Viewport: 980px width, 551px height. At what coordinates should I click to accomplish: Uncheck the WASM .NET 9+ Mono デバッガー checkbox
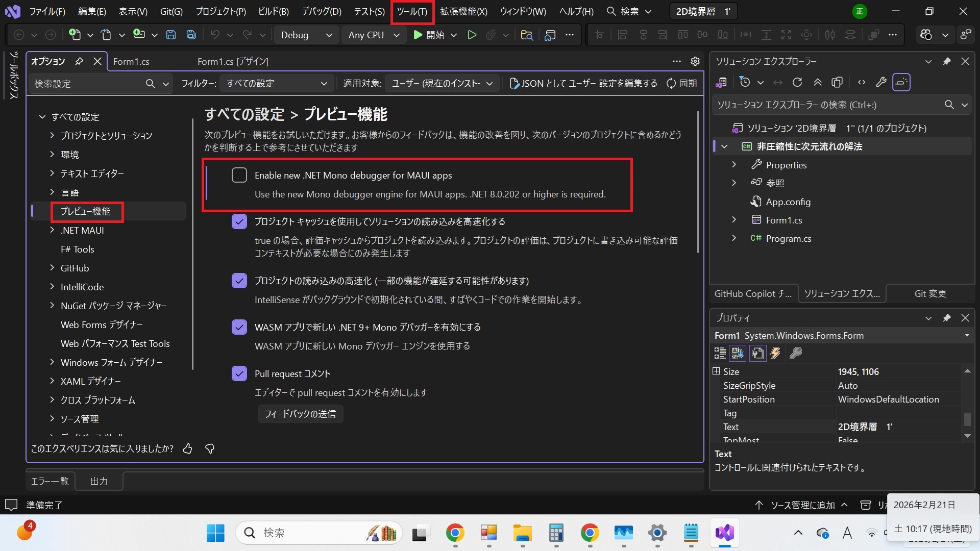[239, 327]
